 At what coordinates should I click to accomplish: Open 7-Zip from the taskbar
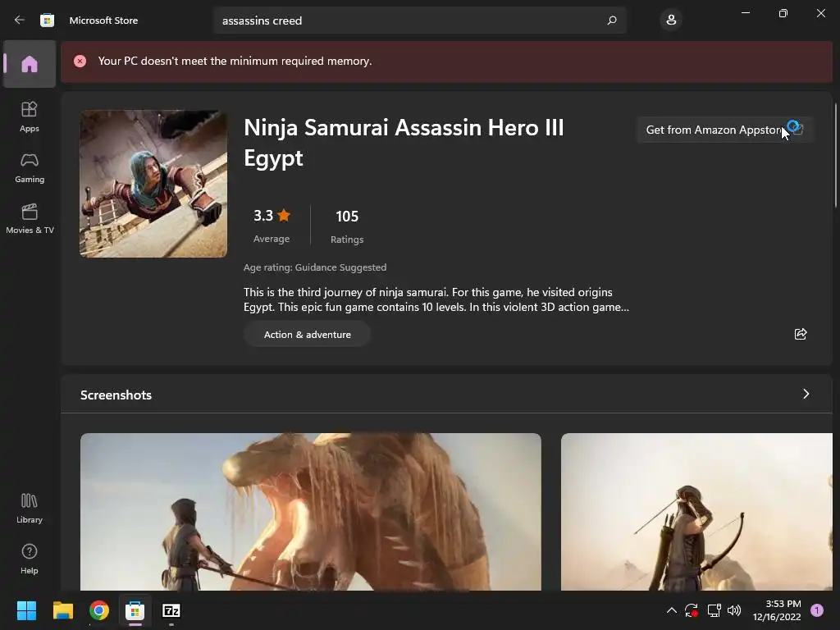click(x=171, y=610)
